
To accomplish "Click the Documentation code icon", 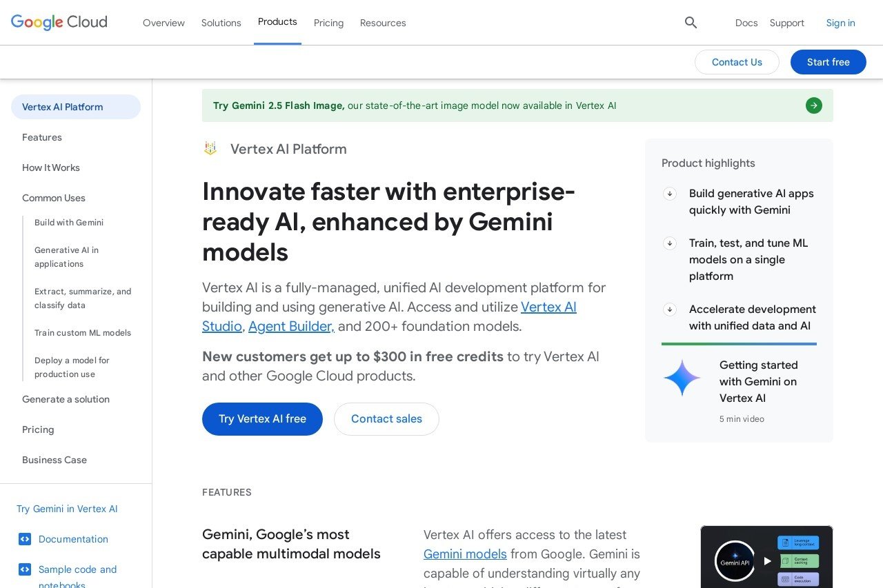I will (x=25, y=539).
